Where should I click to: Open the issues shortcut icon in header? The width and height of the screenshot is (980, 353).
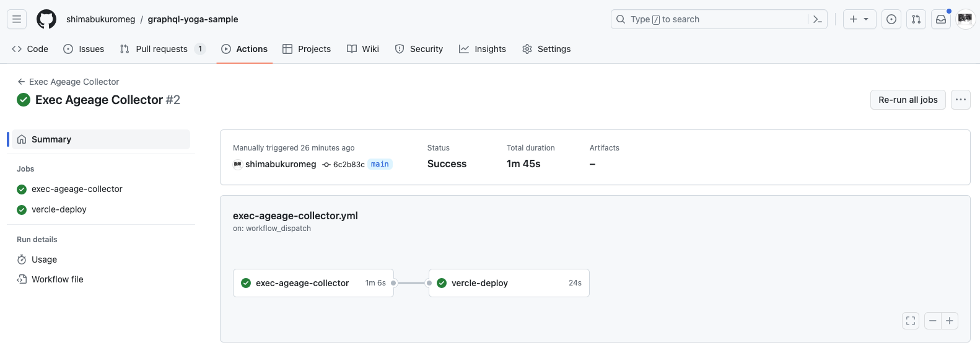coord(891,19)
